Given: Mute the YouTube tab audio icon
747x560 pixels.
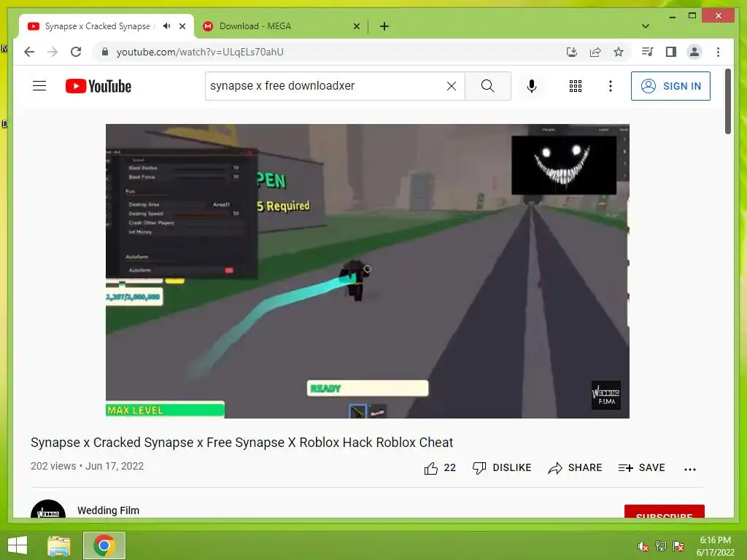Looking at the screenshot, I should (166, 26).
